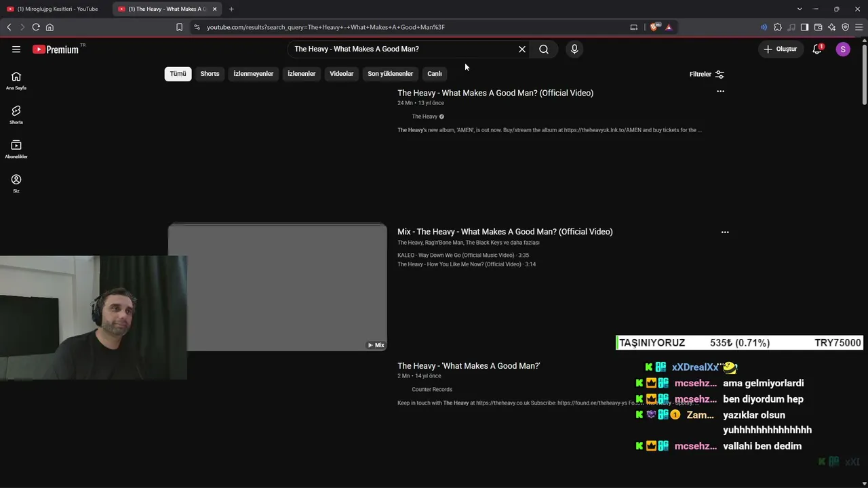Screen dimensions: 868x488
Task: Open the account avatar menu
Action: point(843,49)
